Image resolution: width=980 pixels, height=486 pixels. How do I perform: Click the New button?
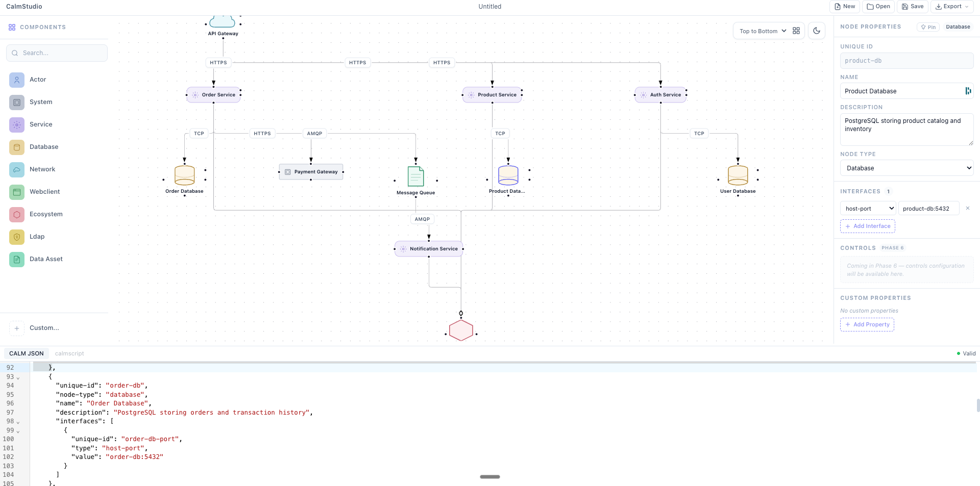(844, 7)
